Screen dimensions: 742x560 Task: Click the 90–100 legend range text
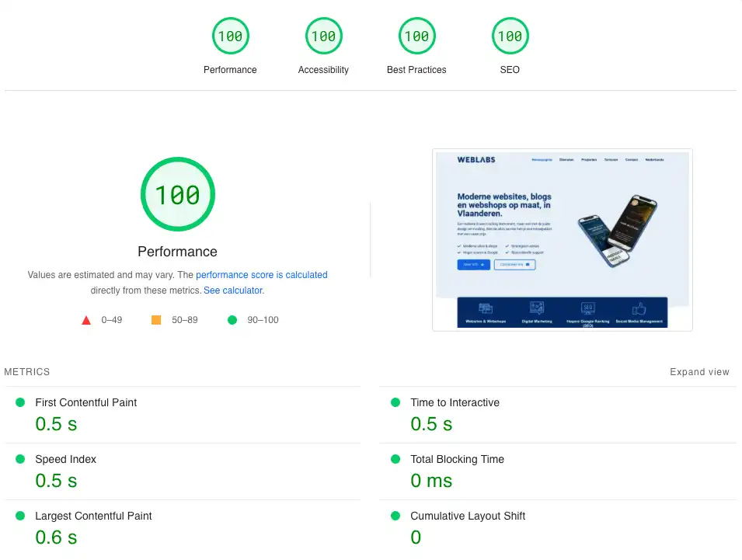pos(263,320)
